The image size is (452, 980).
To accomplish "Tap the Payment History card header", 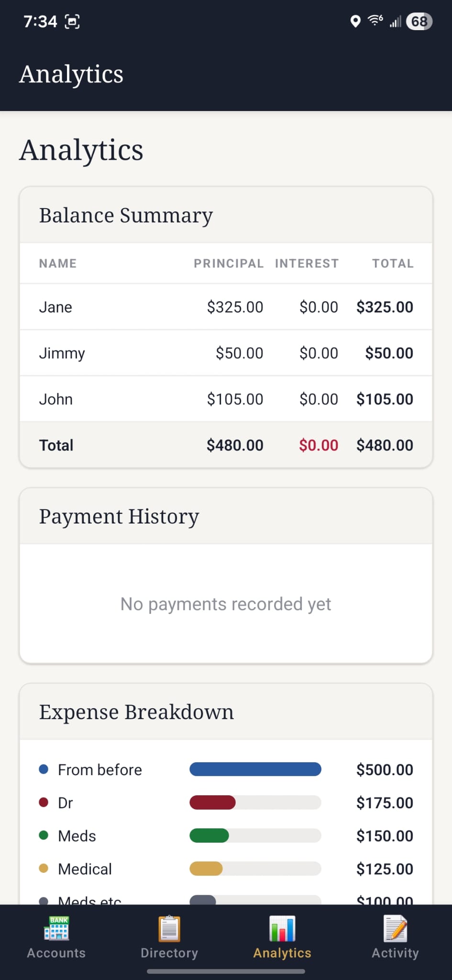I will click(226, 516).
